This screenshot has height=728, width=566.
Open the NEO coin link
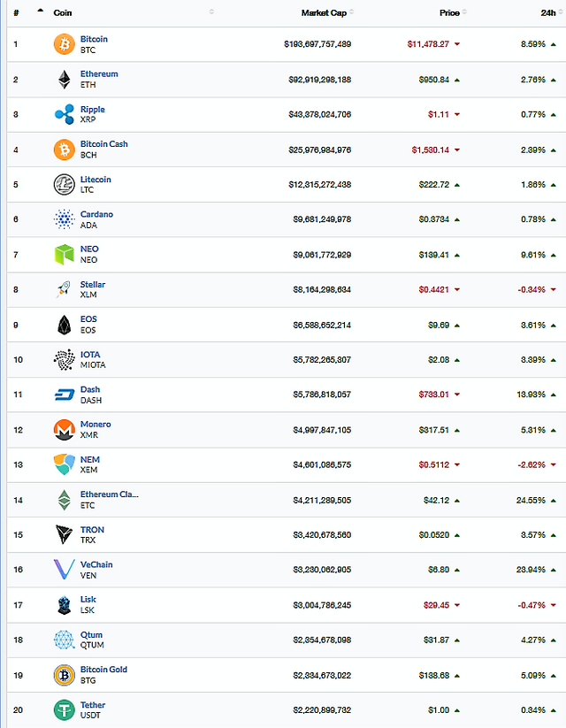pyautogui.click(x=89, y=249)
